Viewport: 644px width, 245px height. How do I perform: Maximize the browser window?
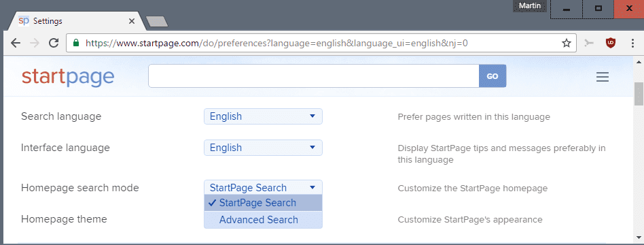[x=598, y=9]
